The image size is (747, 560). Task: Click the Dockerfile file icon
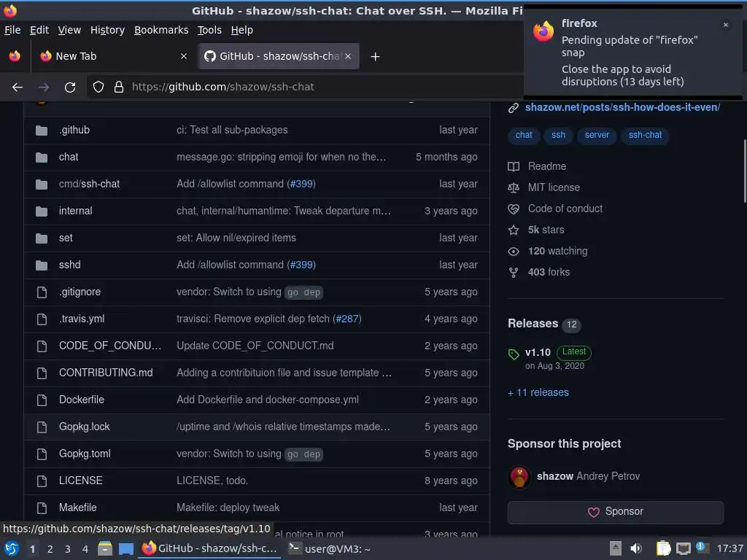point(42,400)
